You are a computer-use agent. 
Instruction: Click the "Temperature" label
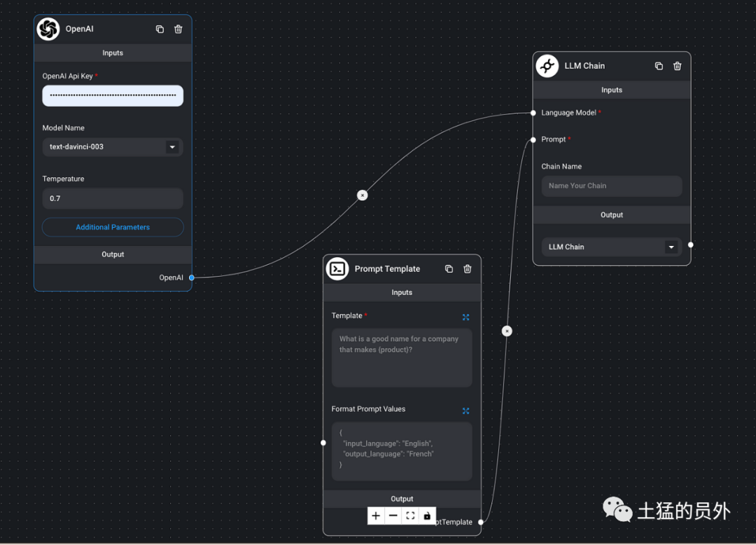pos(63,179)
